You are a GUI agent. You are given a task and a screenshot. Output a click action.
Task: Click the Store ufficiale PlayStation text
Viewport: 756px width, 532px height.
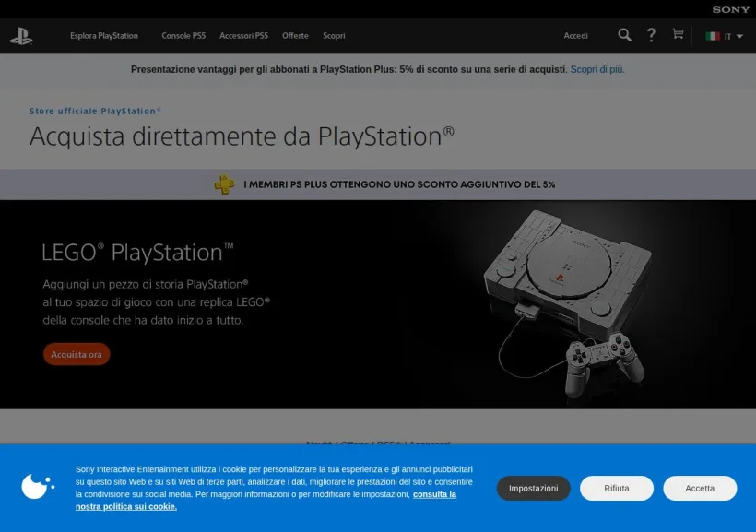click(95, 111)
